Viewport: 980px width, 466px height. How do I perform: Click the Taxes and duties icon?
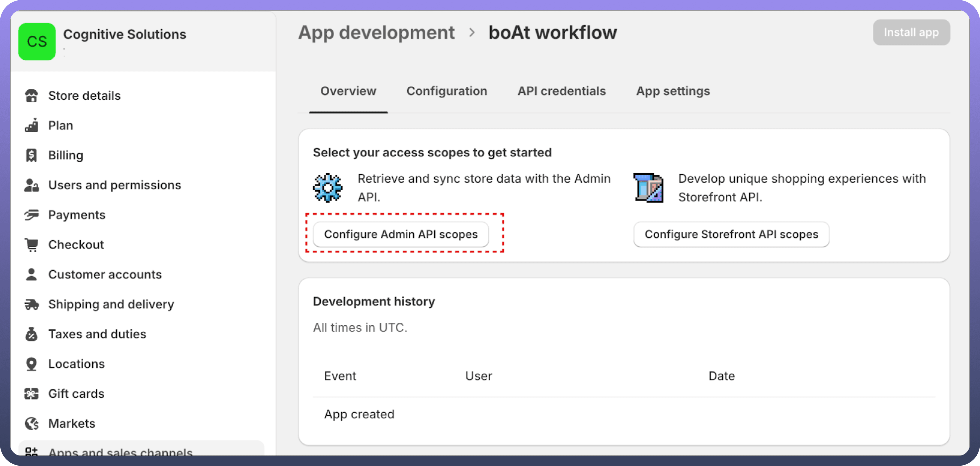31,334
